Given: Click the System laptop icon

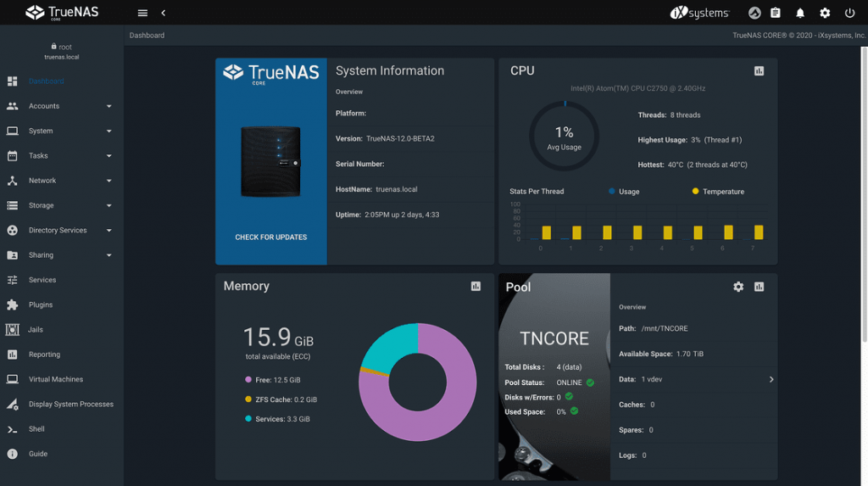Looking at the screenshot, I should pyautogui.click(x=12, y=131).
